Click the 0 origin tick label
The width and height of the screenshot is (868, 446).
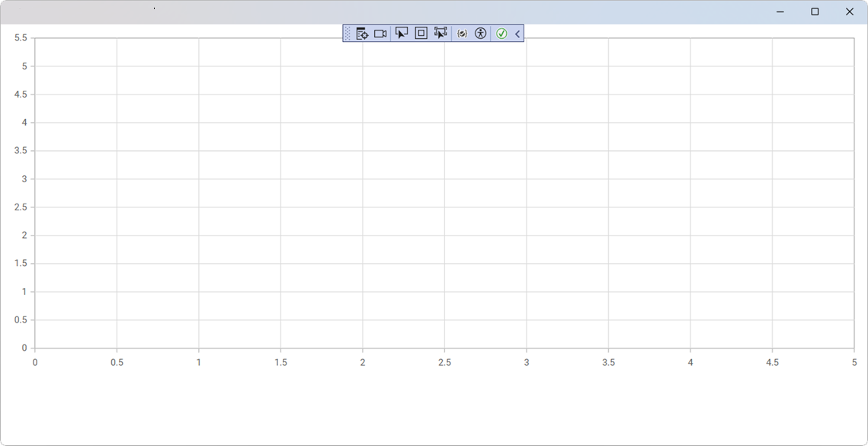(34, 364)
